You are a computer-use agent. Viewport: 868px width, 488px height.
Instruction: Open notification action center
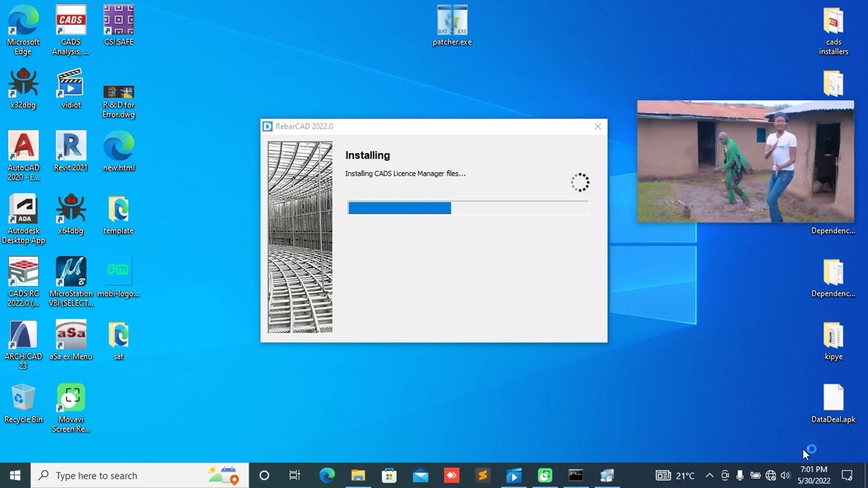click(x=847, y=475)
